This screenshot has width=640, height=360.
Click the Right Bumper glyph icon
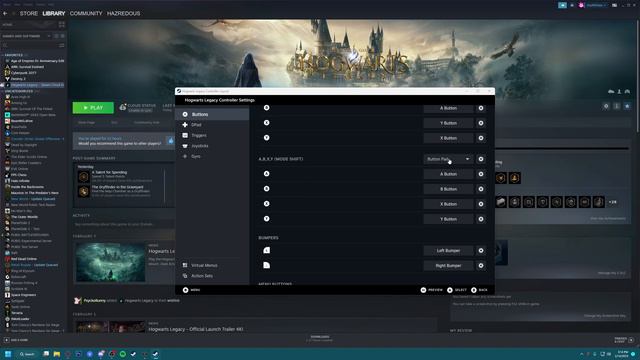pyautogui.click(x=267, y=265)
